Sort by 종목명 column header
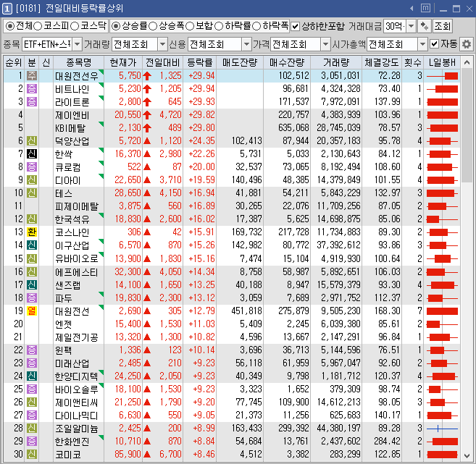This screenshot has height=464, width=476. coord(79,62)
